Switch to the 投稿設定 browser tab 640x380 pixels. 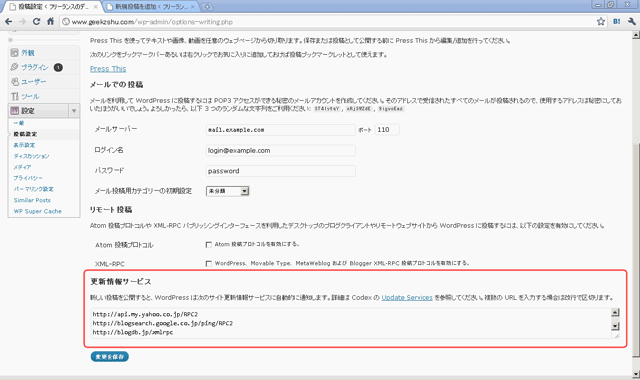[x=52, y=7]
